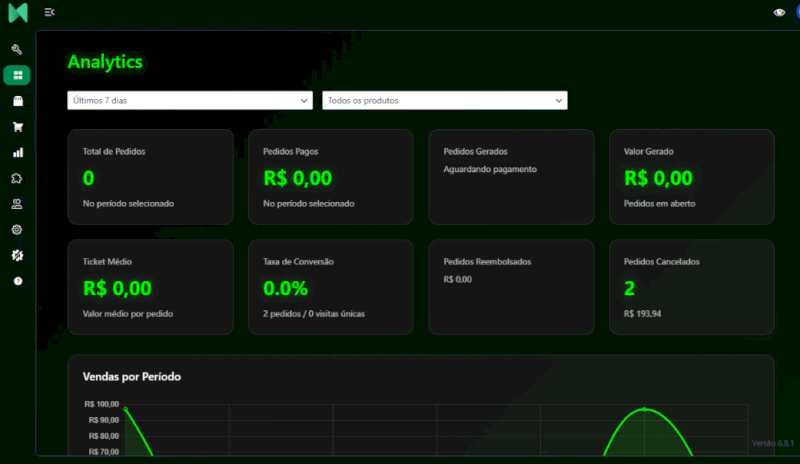Expand the 'Todos os produtos' product dropdown

444,100
